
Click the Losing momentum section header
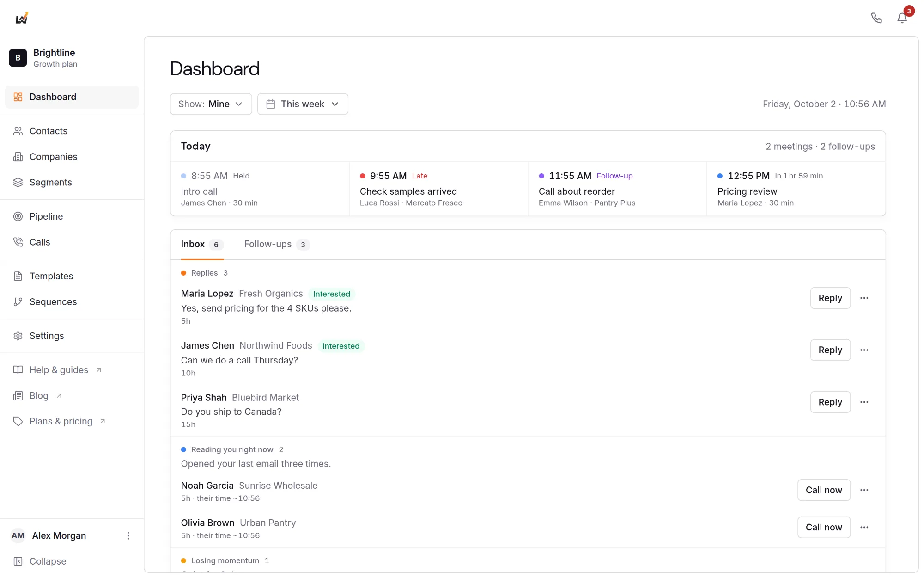tap(225, 560)
